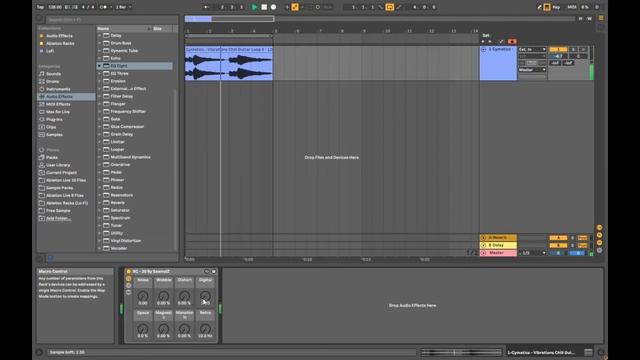
Task: Click the Back to Arrangement red button
Action: click(512, 42)
